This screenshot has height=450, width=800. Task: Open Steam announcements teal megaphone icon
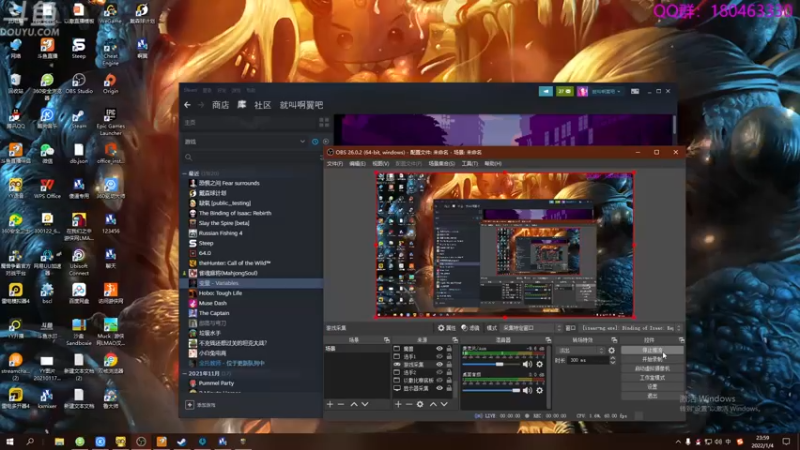(x=546, y=91)
